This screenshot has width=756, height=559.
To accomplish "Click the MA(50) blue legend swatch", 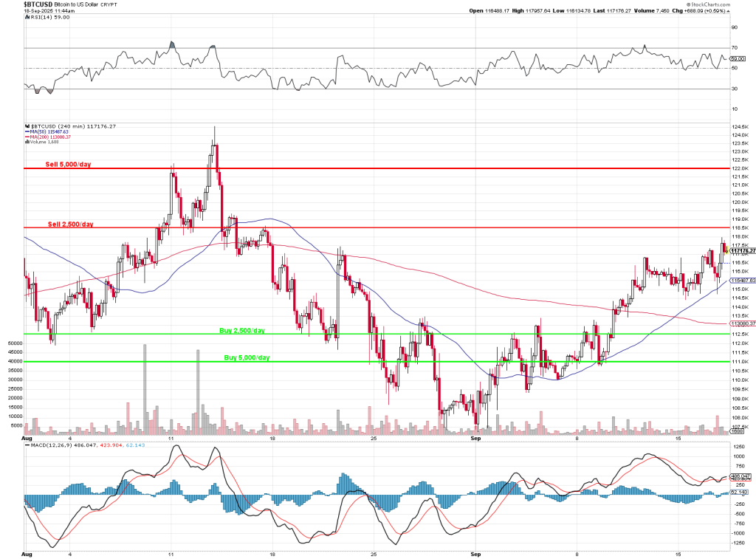I will [x=27, y=131].
